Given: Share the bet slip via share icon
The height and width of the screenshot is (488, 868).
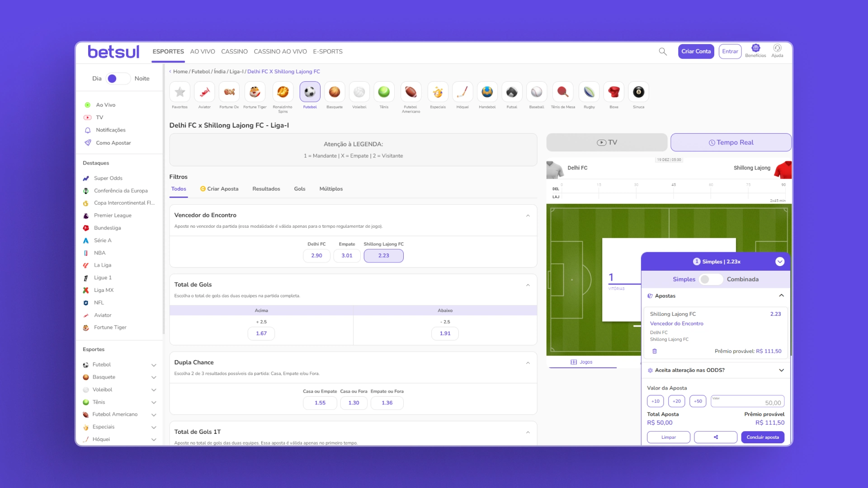Looking at the screenshot, I should click(x=716, y=437).
